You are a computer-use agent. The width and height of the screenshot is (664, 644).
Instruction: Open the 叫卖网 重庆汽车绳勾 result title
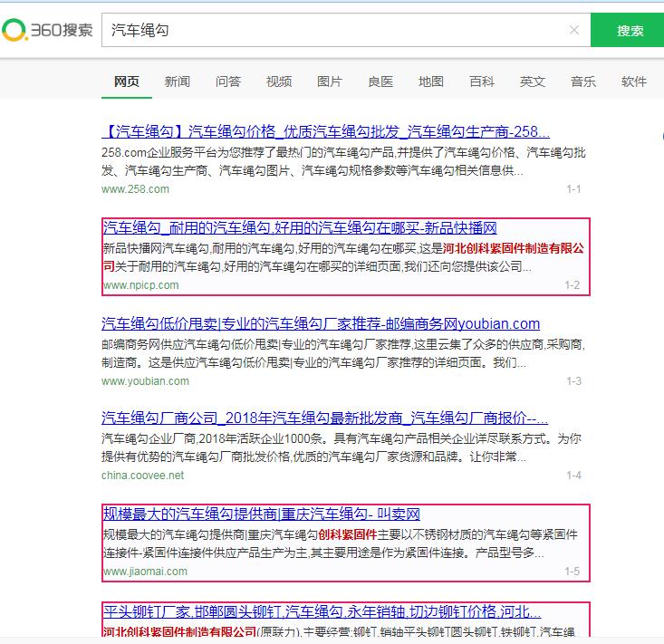[x=261, y=514]
